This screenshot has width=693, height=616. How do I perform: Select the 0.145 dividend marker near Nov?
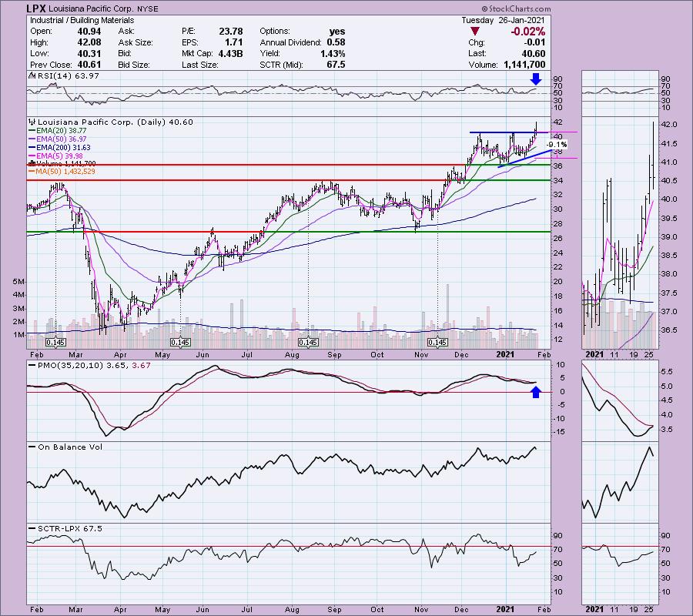click(x=437, y=343)
